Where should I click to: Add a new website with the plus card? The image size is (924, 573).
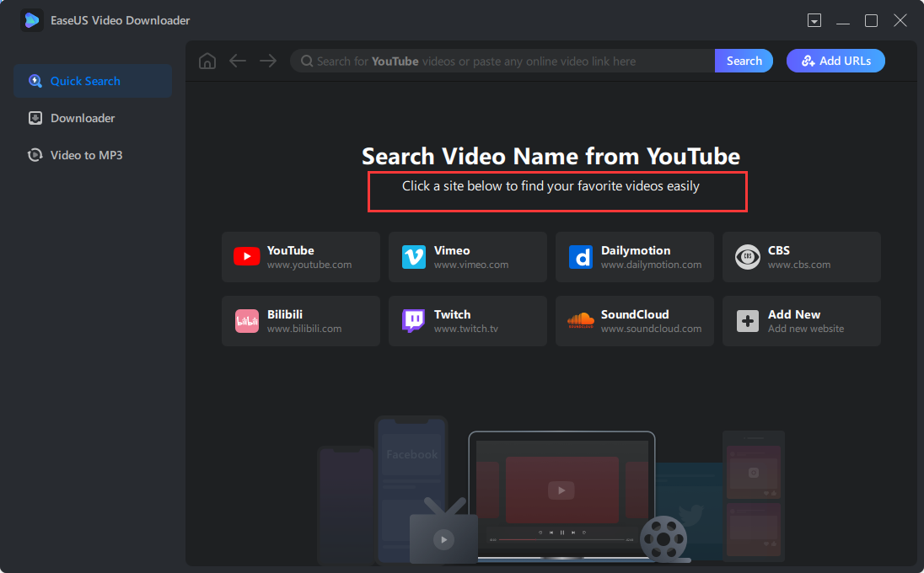tap(801, 321)
